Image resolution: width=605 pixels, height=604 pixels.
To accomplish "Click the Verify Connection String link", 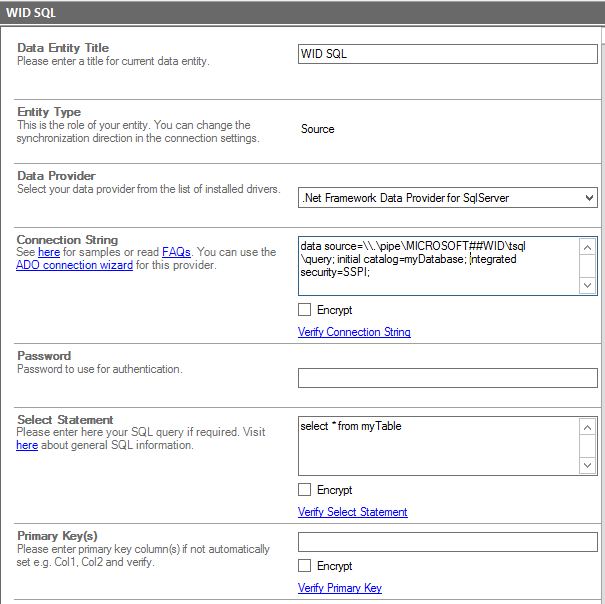I will [354, 332].
